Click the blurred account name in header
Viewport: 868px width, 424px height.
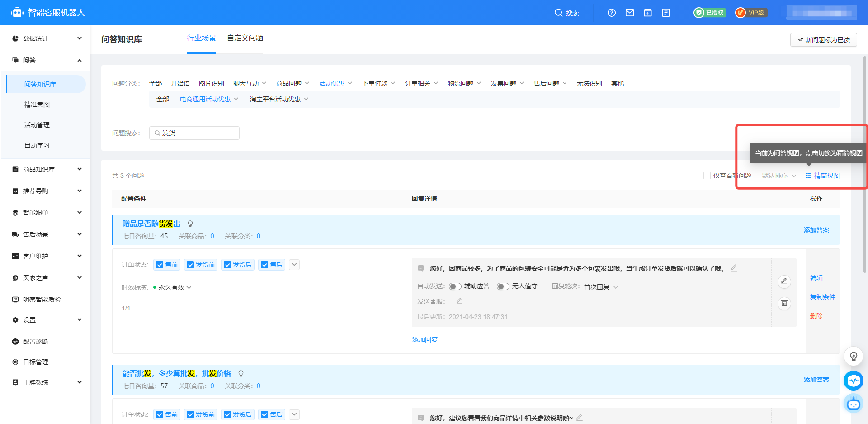pyautogui.click(x=822, y=13)
